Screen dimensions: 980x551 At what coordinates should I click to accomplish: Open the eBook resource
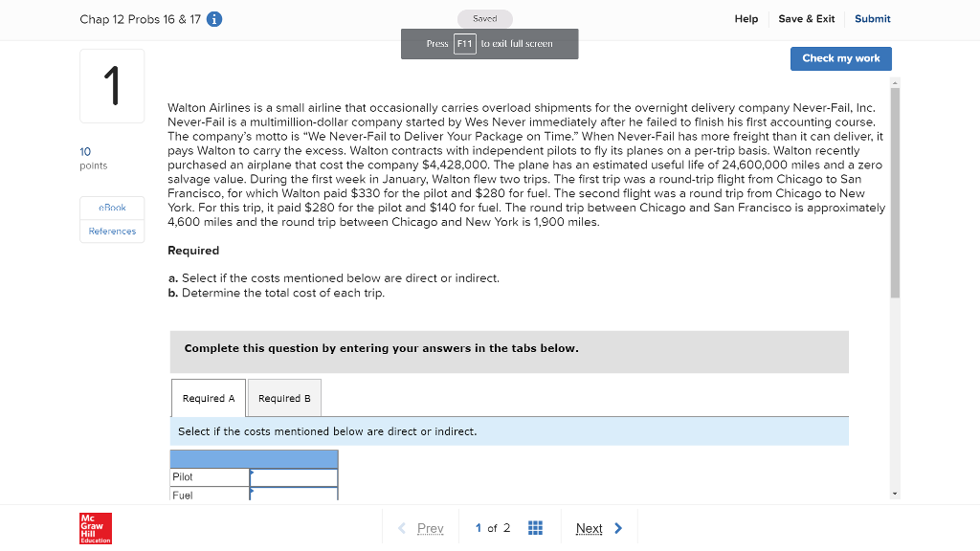(111, 207)
